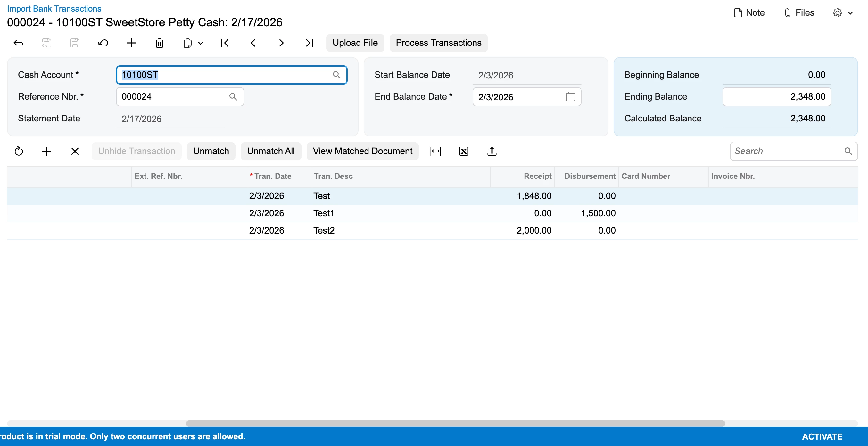Click the Unmatch All button
868x446 pixels.
(270, 151)
